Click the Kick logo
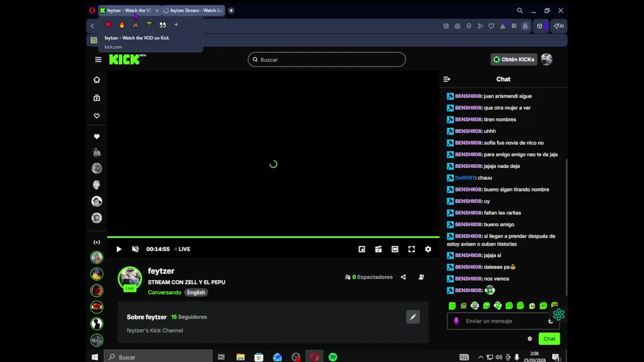Image resolution: width=644 pixels, height=362 pixels. [x=127, y=59]
